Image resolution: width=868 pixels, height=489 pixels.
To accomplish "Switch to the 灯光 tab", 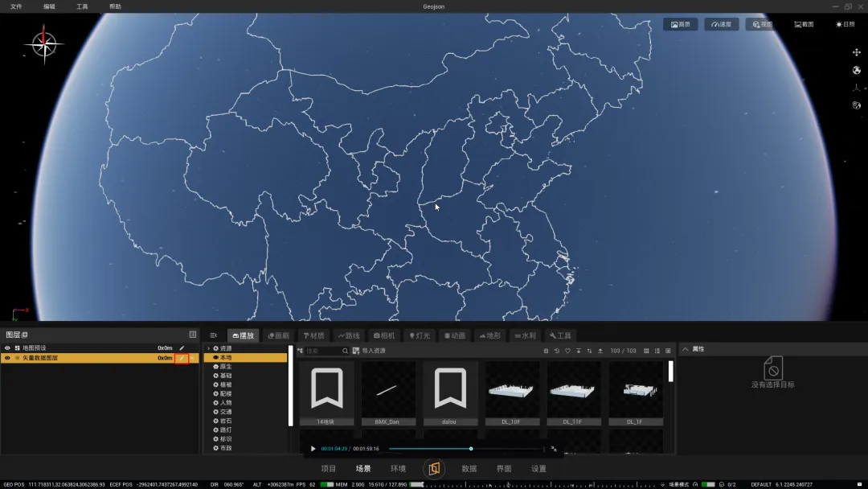I will [420, 335].
